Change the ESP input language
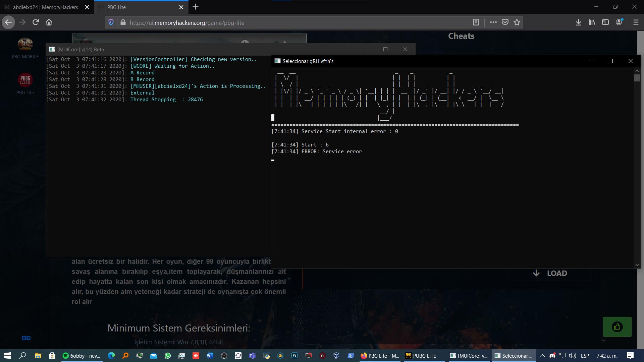Image resolution: width=644 pixels, height=362 pixels. tap(585, 356)
